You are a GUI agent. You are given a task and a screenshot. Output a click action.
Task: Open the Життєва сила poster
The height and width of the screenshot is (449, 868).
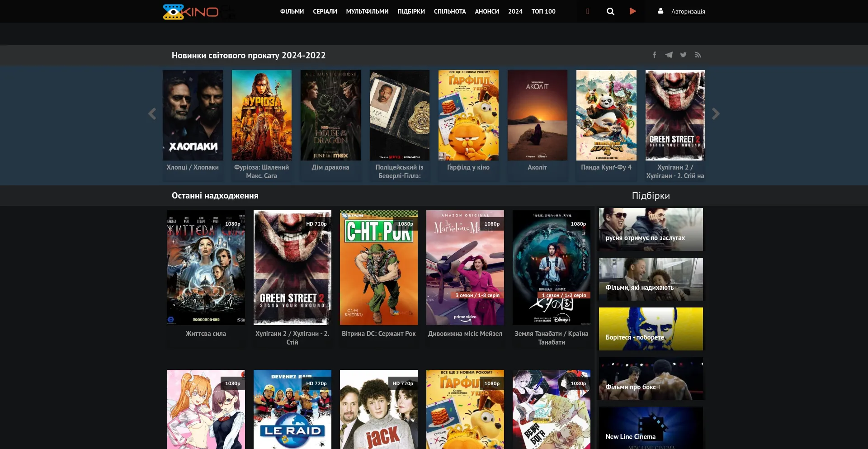point(206,268)
